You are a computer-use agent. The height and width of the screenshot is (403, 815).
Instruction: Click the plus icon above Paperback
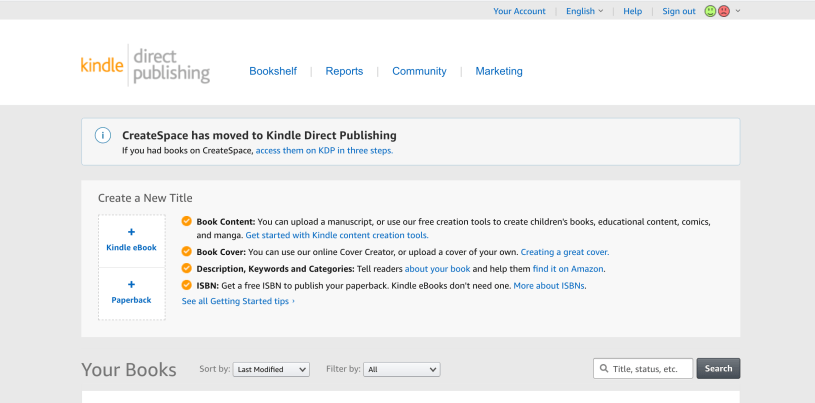(131, 284)
